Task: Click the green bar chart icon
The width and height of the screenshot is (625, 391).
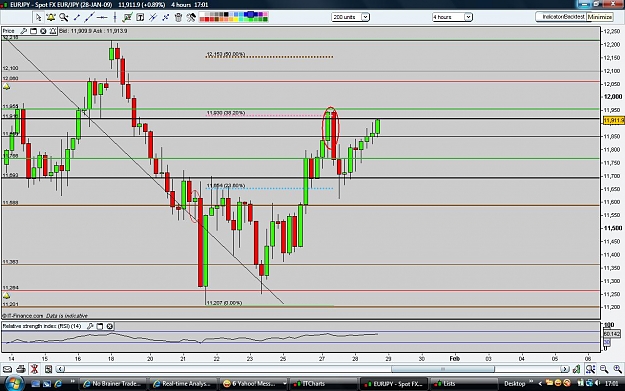Action: 576,369
